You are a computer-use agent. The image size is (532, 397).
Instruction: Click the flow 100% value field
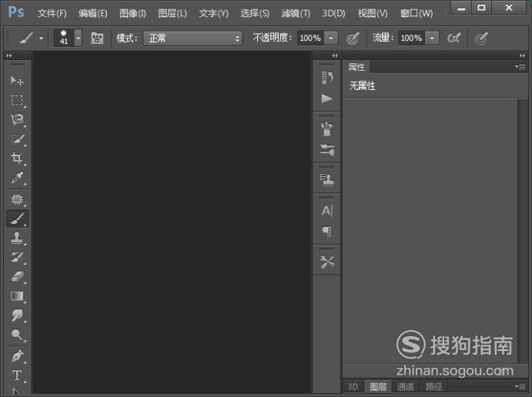pyautogui.click(x=412, y=38)
